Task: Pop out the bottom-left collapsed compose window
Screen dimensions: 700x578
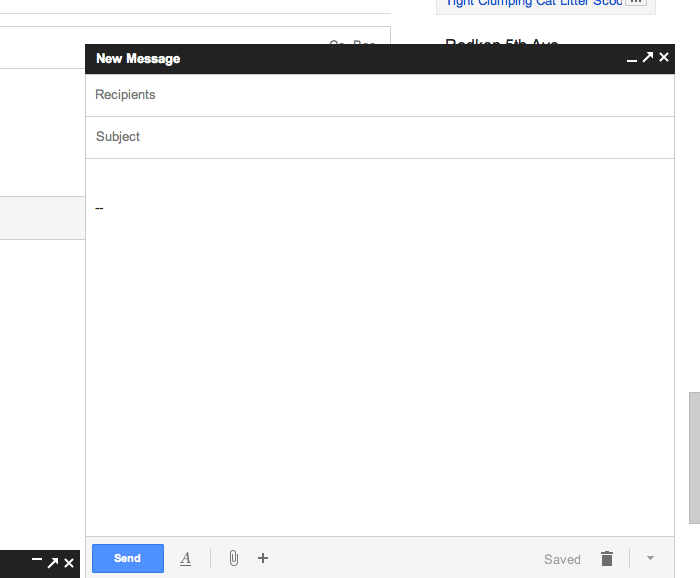Action: point(53,563)
